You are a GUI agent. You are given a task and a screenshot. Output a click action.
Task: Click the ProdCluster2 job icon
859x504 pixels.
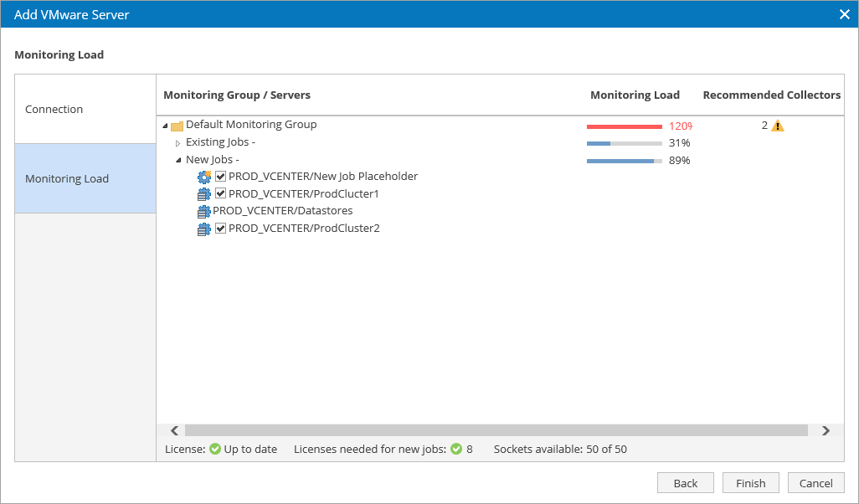pyautogui.click(x=203, y=229)
